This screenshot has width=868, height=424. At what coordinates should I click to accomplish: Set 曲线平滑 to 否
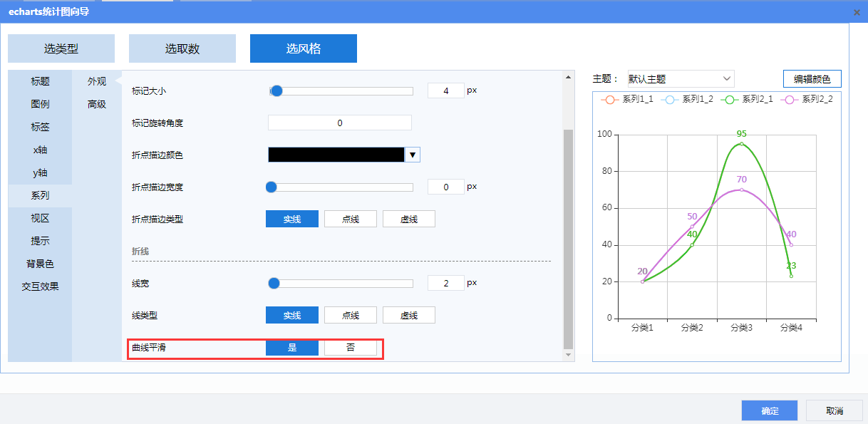click(x=350, y=348)
